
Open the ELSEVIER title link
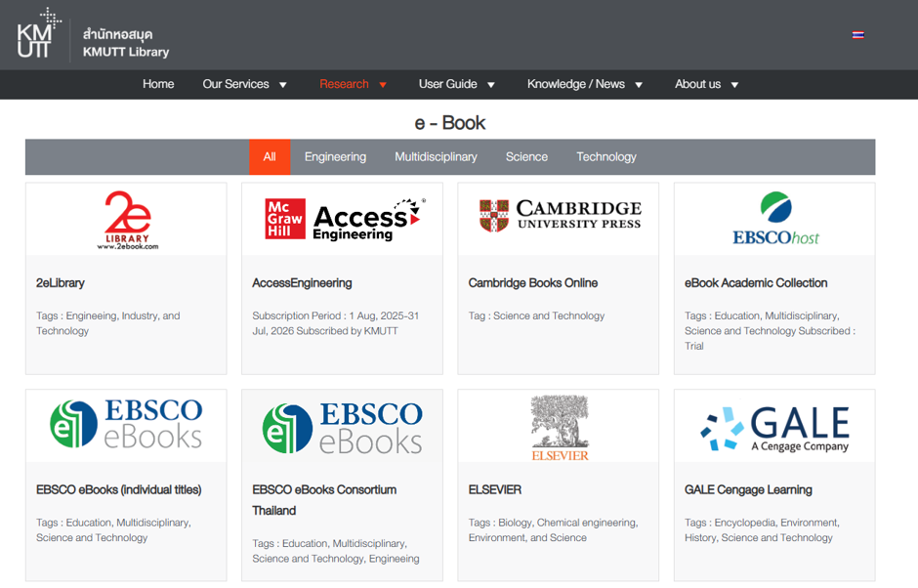tap(495, 489)
